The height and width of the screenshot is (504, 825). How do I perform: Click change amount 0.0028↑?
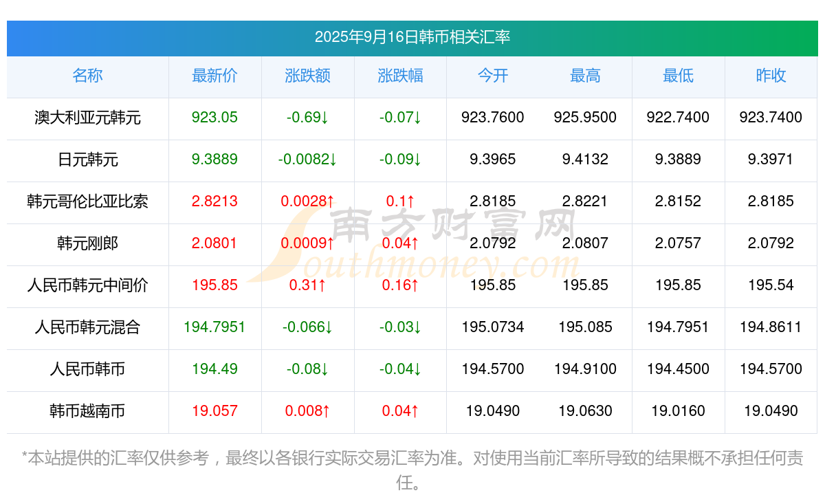tap(307, 201)
